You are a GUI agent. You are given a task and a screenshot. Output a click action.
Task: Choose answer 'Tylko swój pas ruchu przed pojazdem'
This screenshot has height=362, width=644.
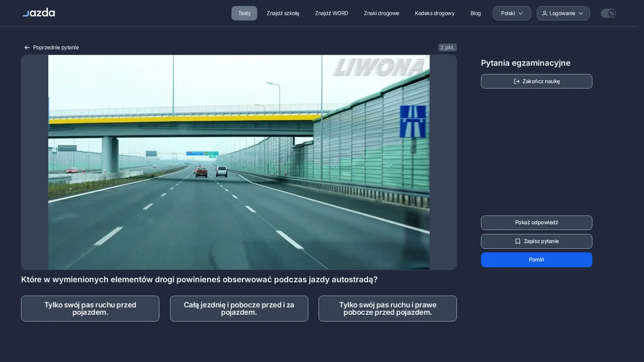tap(90, 308)
